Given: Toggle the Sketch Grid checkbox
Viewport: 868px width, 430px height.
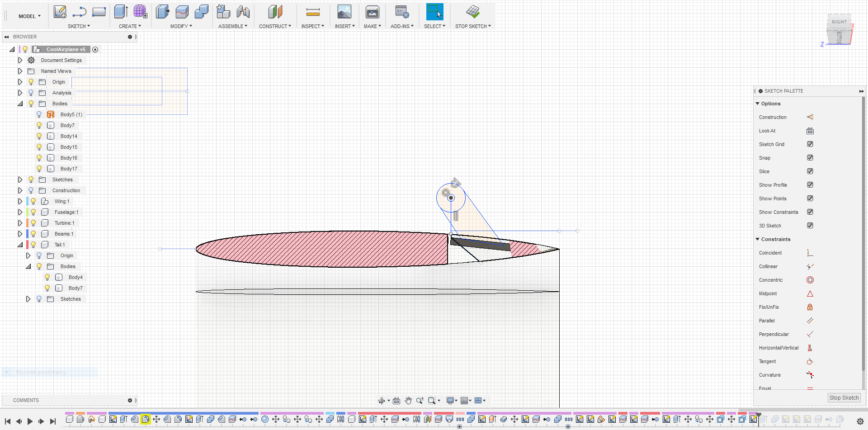Looking at the screenshot, I should click(810, 144).
